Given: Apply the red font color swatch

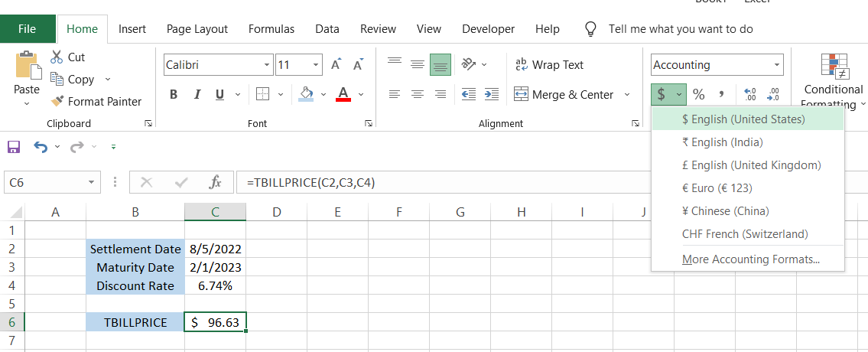Looking at the screenshot, I should 343,95.
